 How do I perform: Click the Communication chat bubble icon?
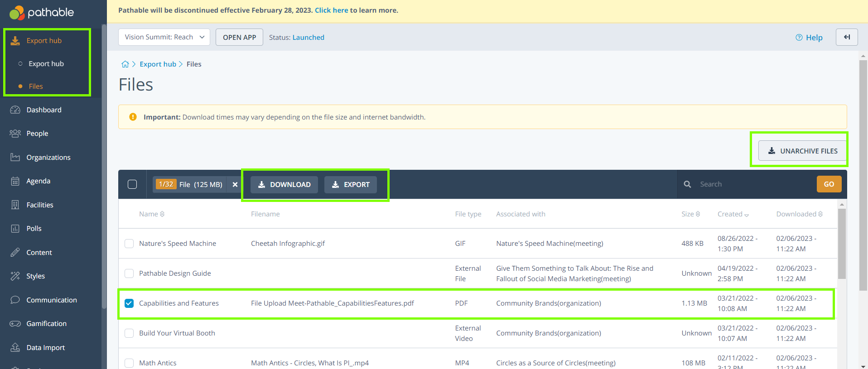click(15, 300)
